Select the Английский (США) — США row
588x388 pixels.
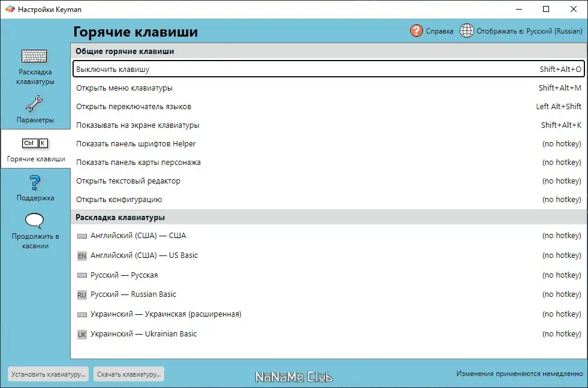(328, 236)
